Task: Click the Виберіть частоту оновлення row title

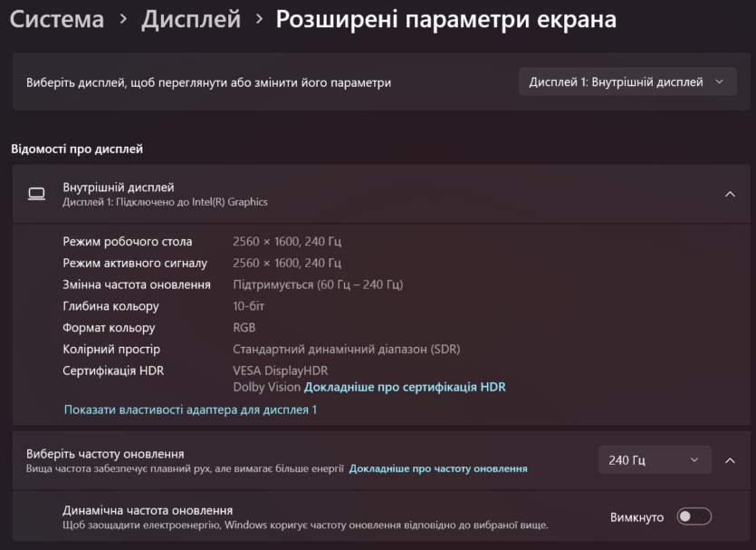Action: [x=105, y=454]
